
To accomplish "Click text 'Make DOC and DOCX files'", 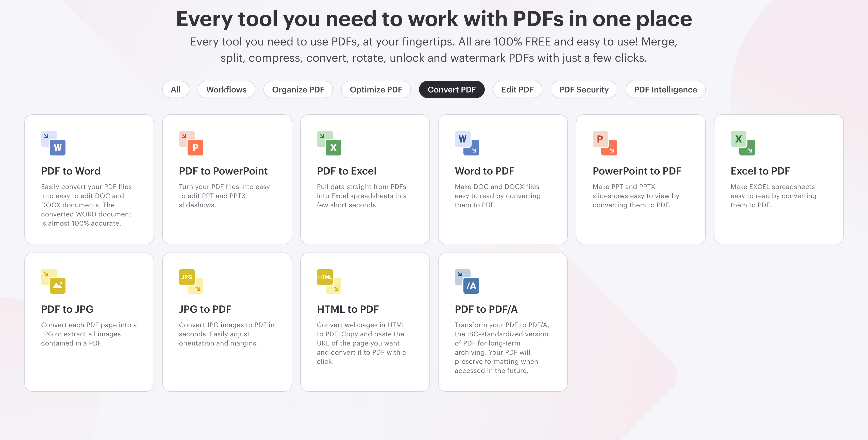I will [497, 187].
